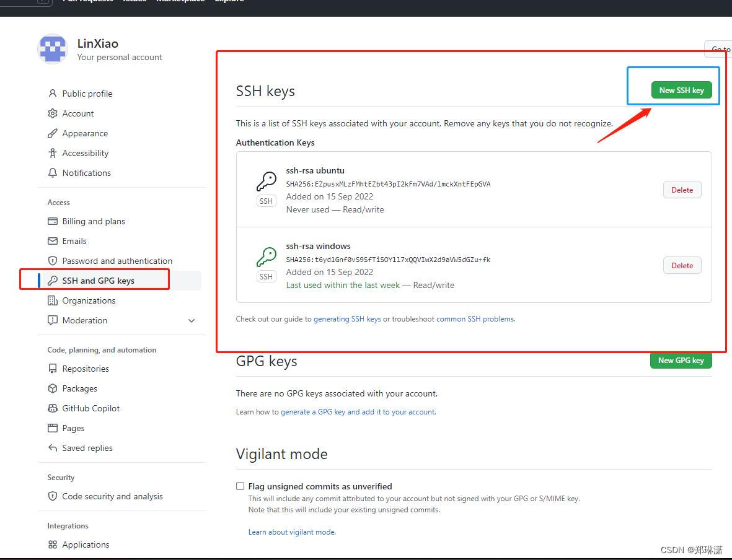Expand the Moderation section chevron
This screenshot has height=560, width=732.
pyautogui.click(x=192, y=321)
